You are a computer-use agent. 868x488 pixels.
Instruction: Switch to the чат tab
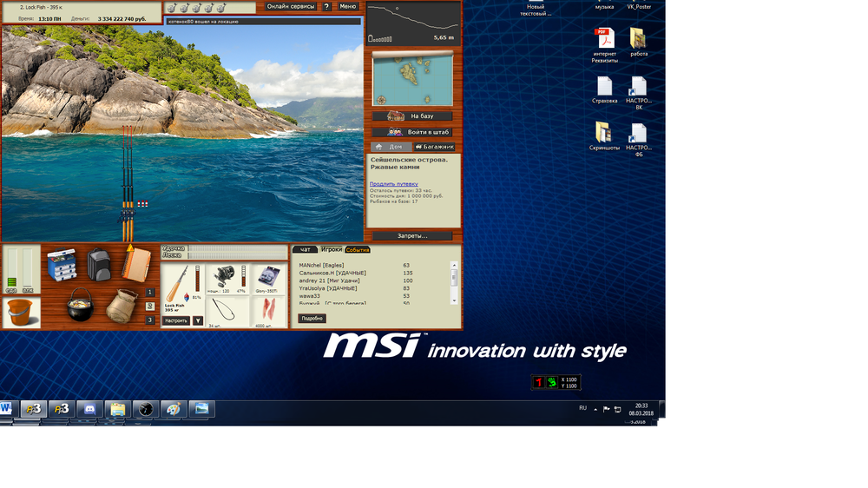click(305, 250)
